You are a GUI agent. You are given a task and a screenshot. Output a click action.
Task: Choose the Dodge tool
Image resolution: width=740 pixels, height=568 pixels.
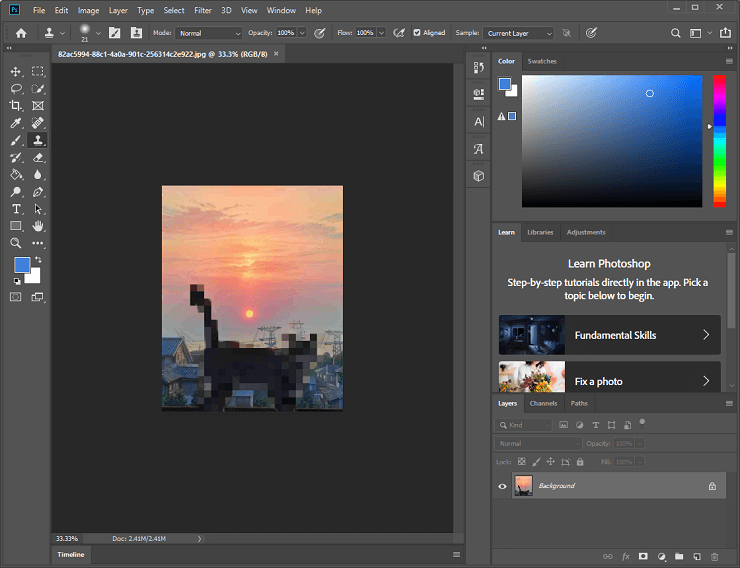pos(16,192)
